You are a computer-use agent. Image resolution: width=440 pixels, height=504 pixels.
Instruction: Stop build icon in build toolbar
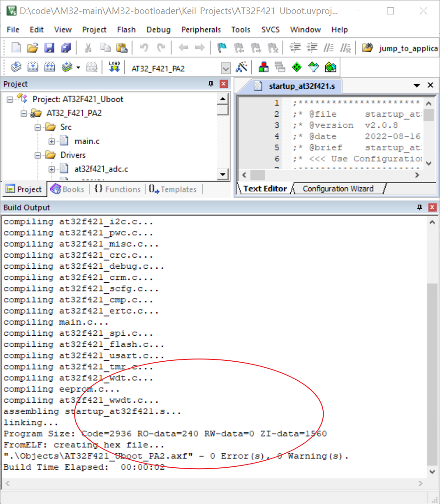point(92,67)
